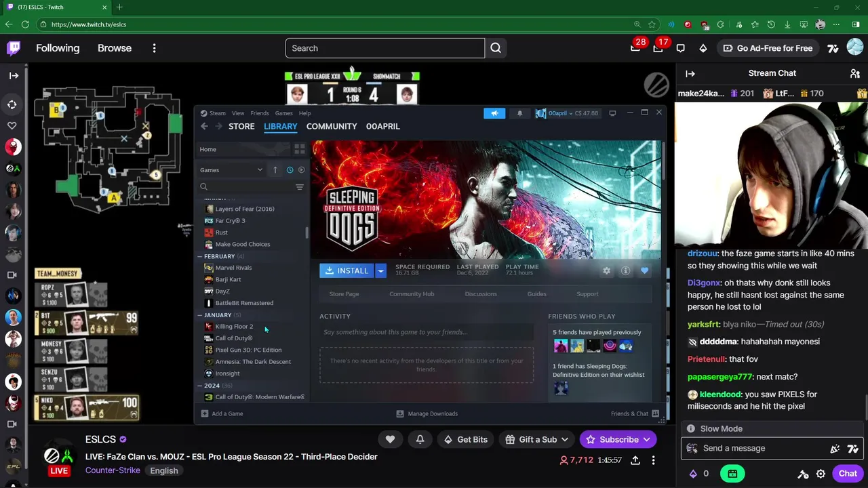The width and height of the screenshot is (868, 488).
Task: Click the Browse link in Twitch nav
Action: tap(115, 48)
